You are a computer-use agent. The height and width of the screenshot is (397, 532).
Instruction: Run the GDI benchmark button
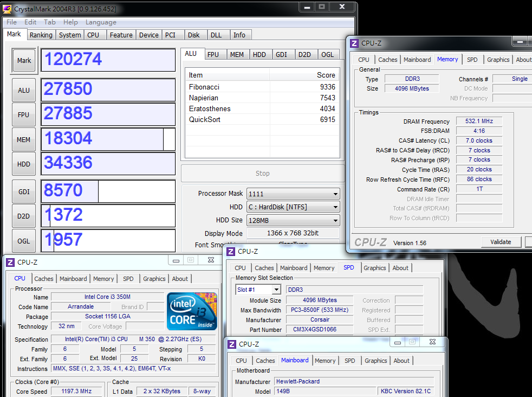24,192
